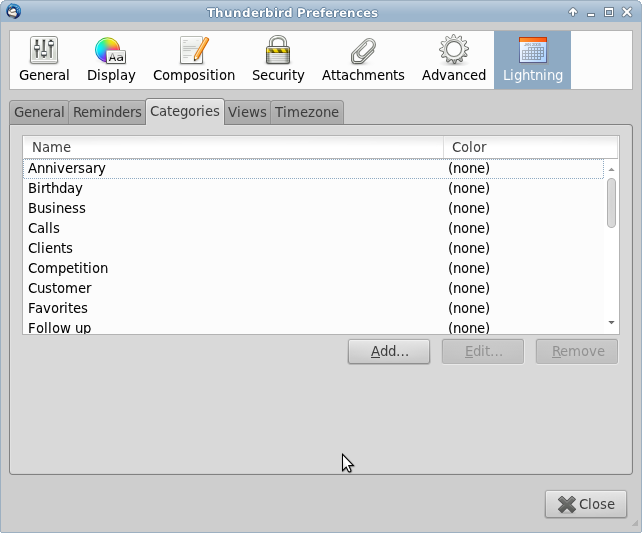This screenshot has height=533, width=642.
Task: Select the Customer category row
Action: click(313, 289)
